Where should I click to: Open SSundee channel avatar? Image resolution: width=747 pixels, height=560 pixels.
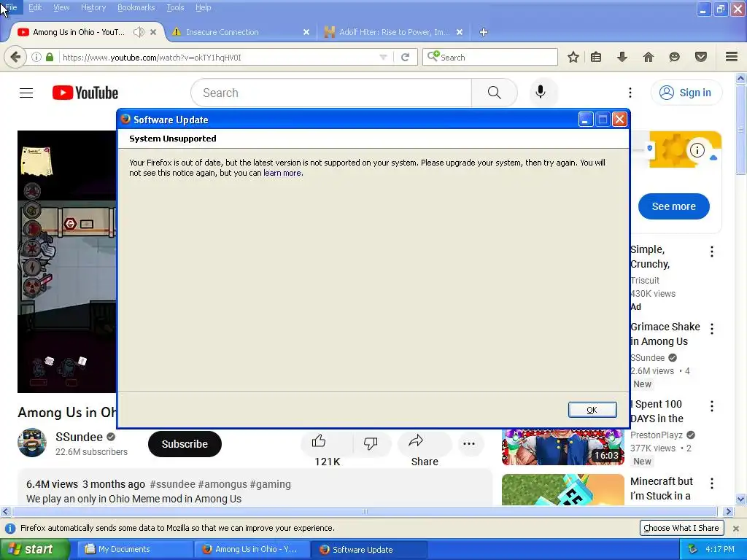(x=32, y=443)
